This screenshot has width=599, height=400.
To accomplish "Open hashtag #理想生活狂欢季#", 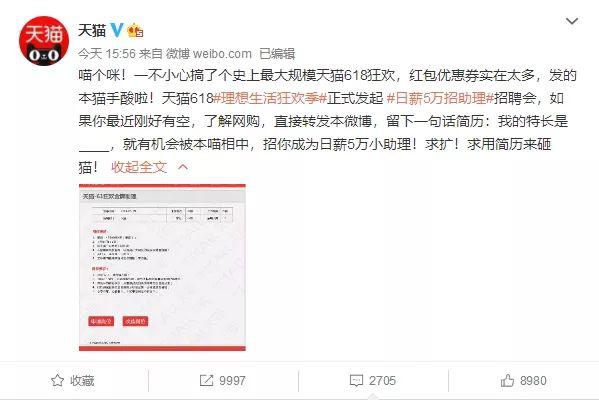I will [270, 98].
